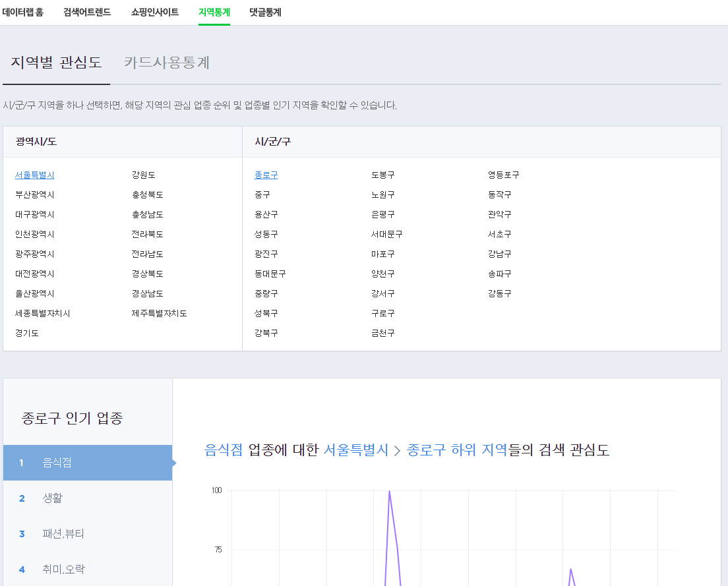
Task: Choose 부산광역시 region
Action: (34, 195)
